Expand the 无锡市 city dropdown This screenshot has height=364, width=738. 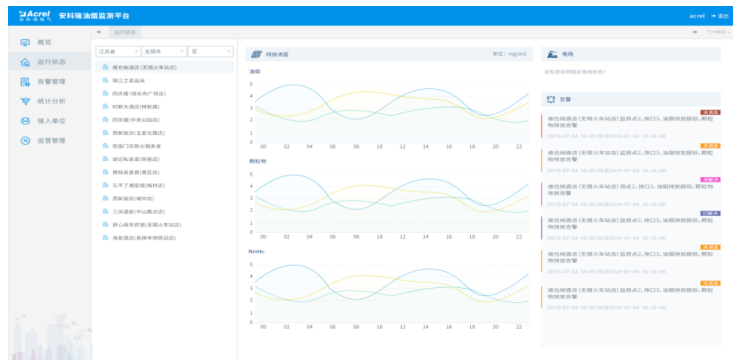click(164, 51)
